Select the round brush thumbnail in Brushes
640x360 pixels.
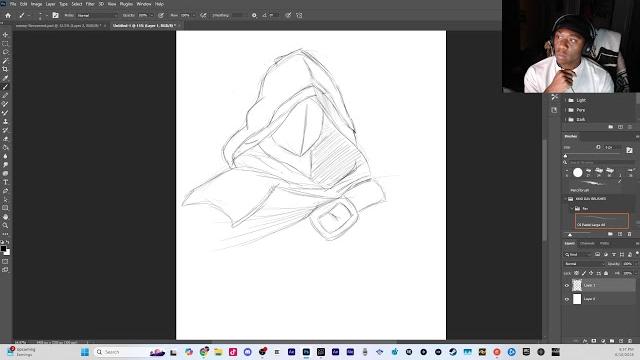click(x=578, y=173)
